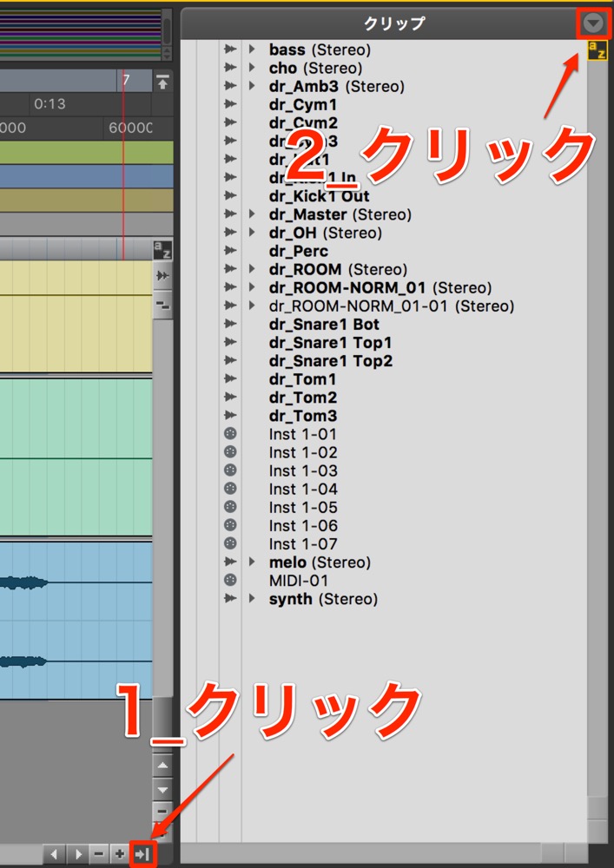The width and height of the screenshot is (614, 868).
Task: Select the dr_Snare1 Top2 clip name
Action: point(331,361)
